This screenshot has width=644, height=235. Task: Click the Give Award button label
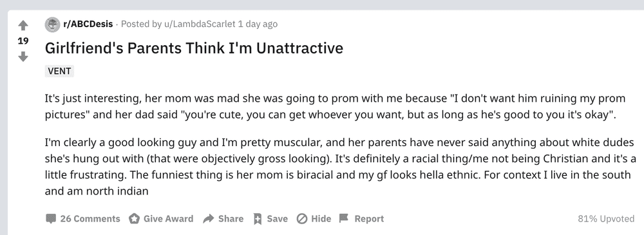click(x=168, y=218)
